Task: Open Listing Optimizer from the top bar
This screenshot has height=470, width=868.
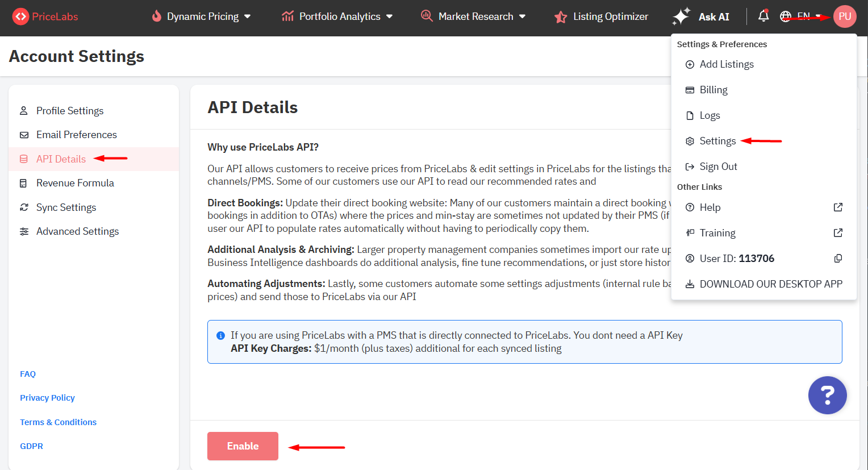Action: 602,16
